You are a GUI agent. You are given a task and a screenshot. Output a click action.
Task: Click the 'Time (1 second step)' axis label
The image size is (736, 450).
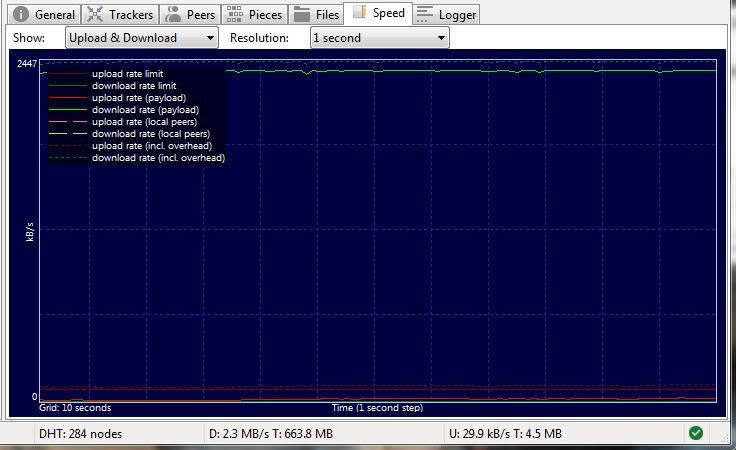(x=377, y=408)
